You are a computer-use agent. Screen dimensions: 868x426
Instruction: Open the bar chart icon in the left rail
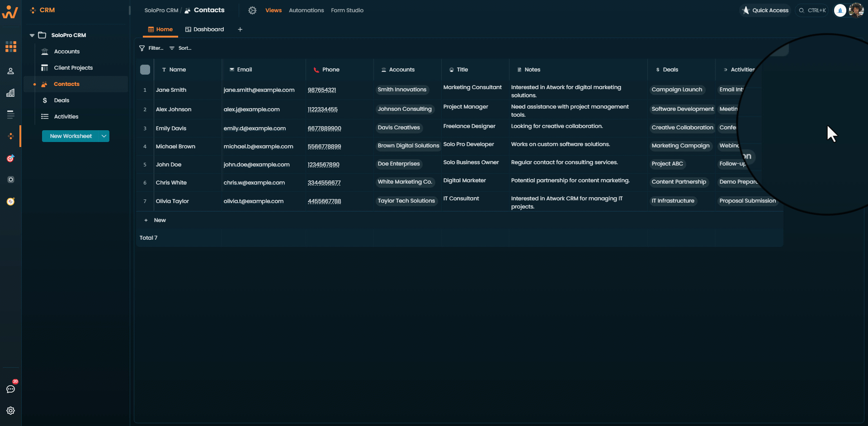tap(11, 93)
